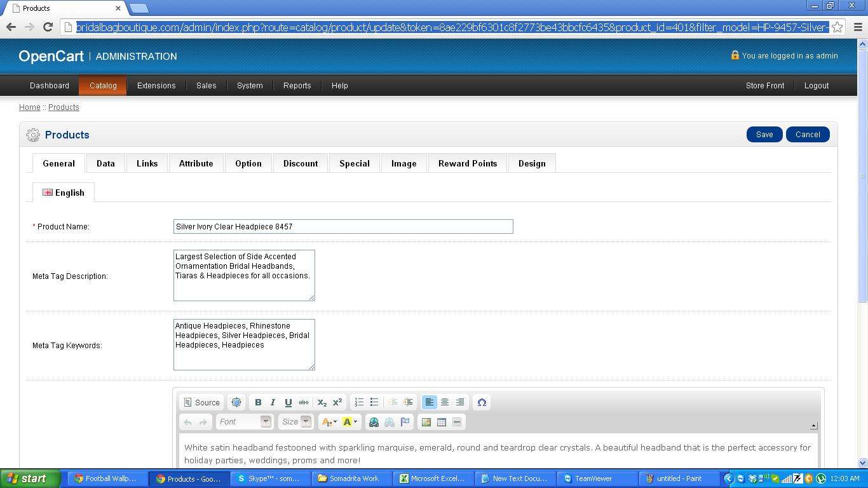Open the background color dropdown
868x488 pixels.
350,422
